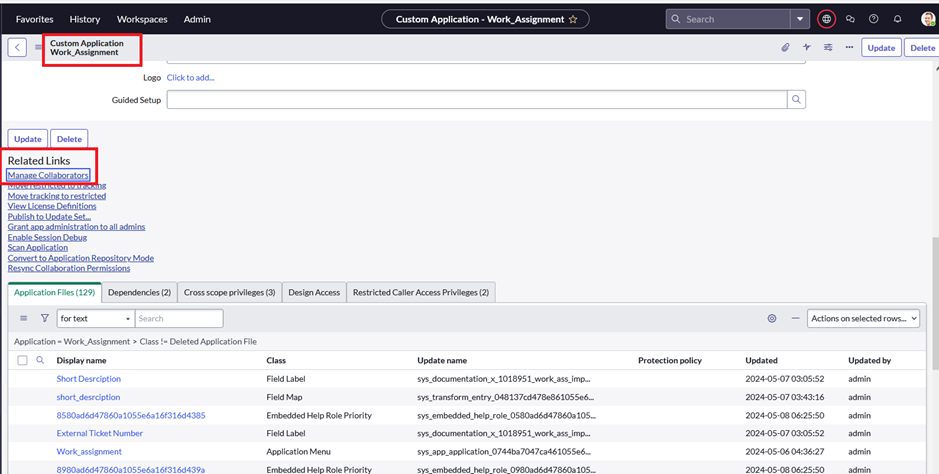
Task: Expand the global search dropdown arrow
Action: point(799,19)
